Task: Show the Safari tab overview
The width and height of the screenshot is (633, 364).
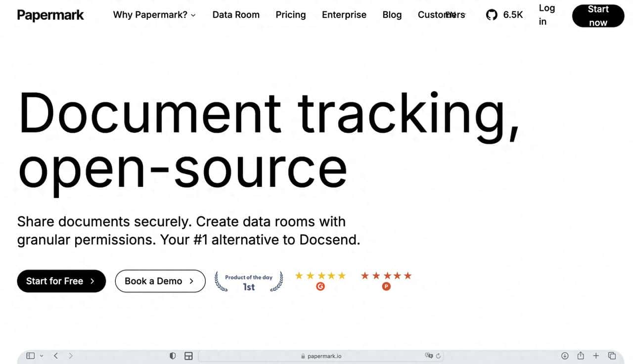Action: click(x=612, y=356)
